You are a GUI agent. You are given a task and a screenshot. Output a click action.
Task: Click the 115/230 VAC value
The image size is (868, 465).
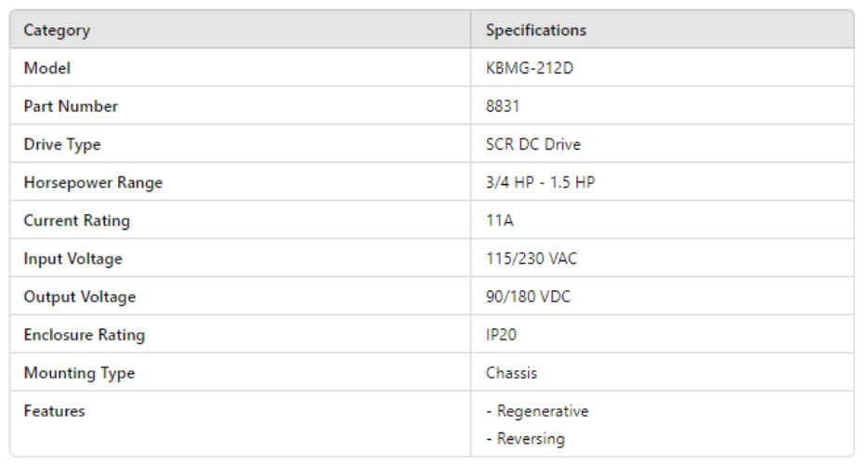(531, 259)
